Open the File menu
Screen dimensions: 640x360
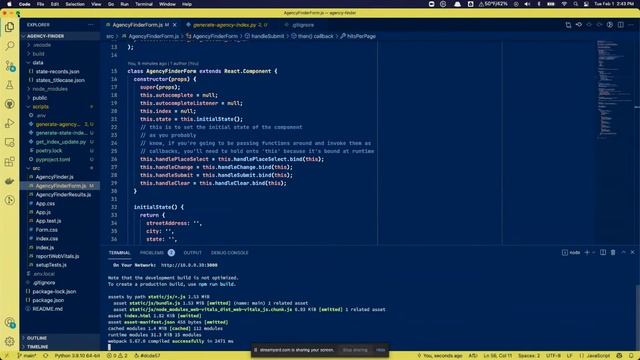click(40, 4)
